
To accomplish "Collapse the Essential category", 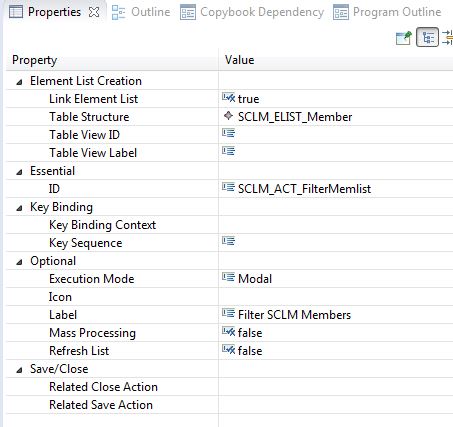I will 19,172.
